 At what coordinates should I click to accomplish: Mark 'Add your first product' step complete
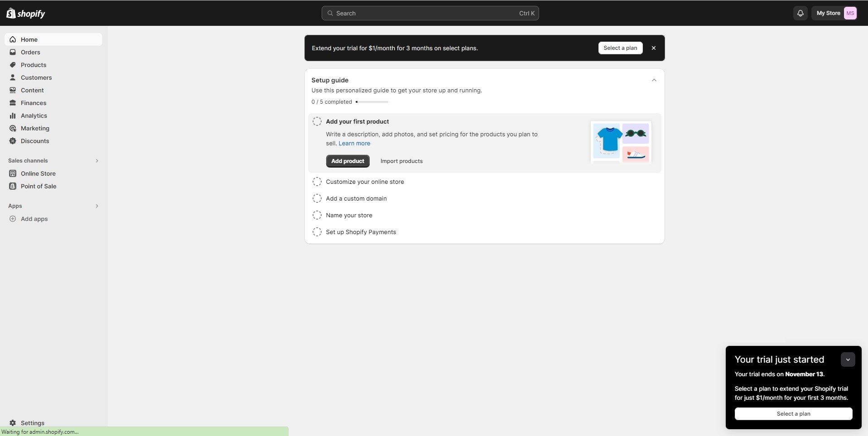point(317,121)
